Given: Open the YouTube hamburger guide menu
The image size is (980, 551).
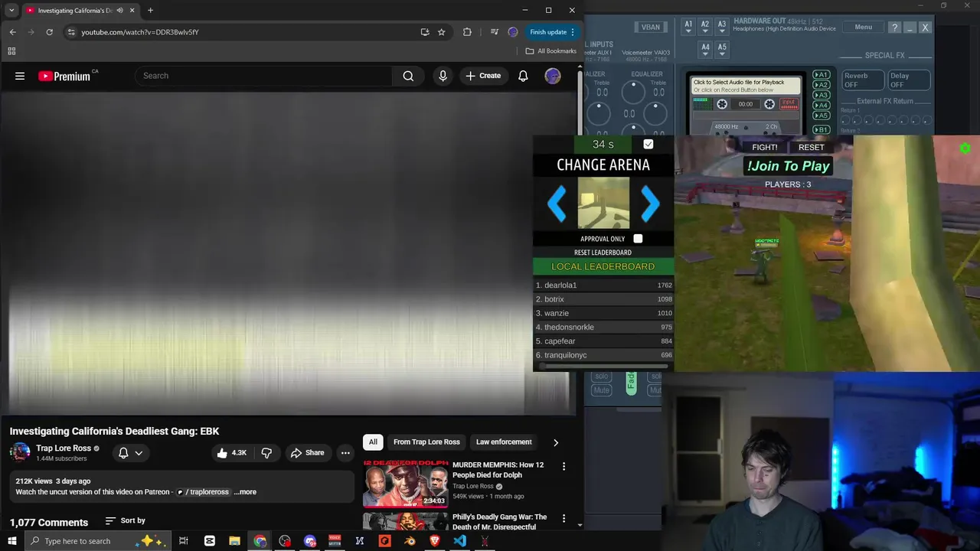Looking at the screenshot, I should pyautogui.click(x=20, y=76).
